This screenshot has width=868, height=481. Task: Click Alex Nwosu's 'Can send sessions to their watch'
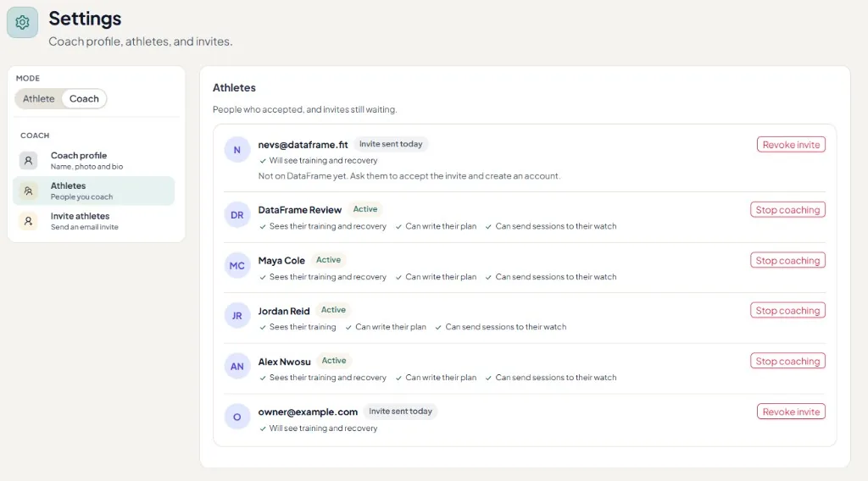tap(551, 377)
